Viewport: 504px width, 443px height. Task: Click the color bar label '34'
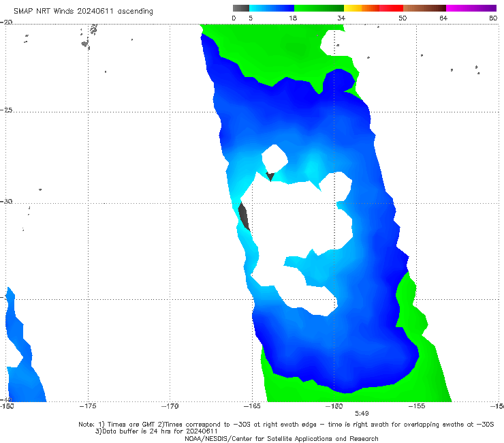click(341, 18)
